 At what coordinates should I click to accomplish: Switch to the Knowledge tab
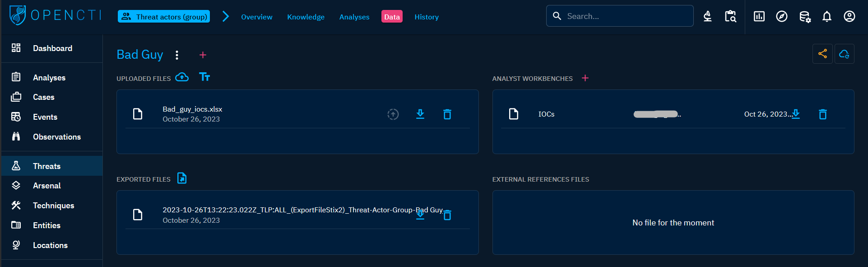(x=306, y=17)
